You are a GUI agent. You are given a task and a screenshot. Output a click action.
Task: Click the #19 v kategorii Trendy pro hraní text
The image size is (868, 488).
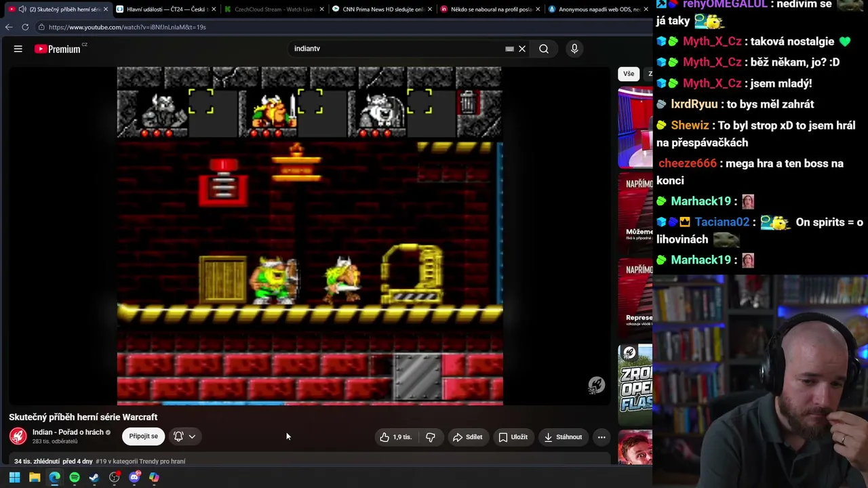(x=140, y=462)
